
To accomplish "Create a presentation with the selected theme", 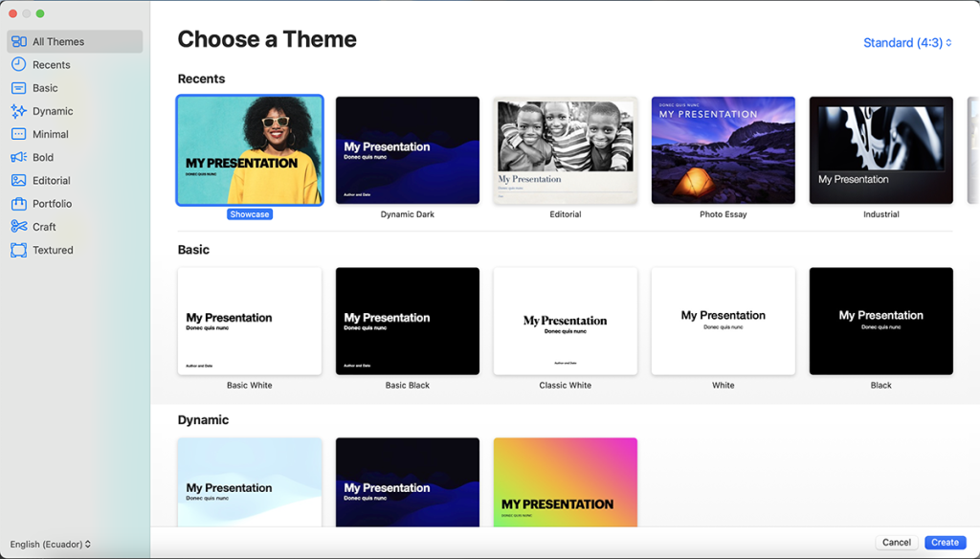I will [944, 542].
